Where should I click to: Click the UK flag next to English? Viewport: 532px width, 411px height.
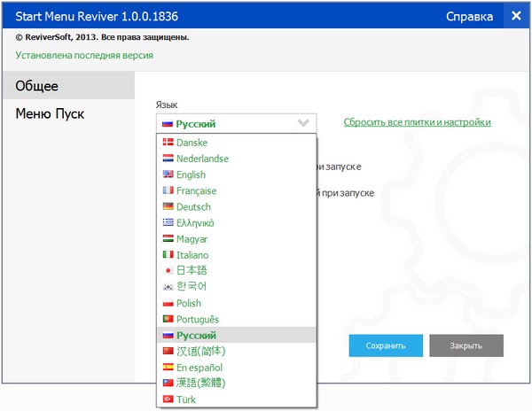coord(168,174)
